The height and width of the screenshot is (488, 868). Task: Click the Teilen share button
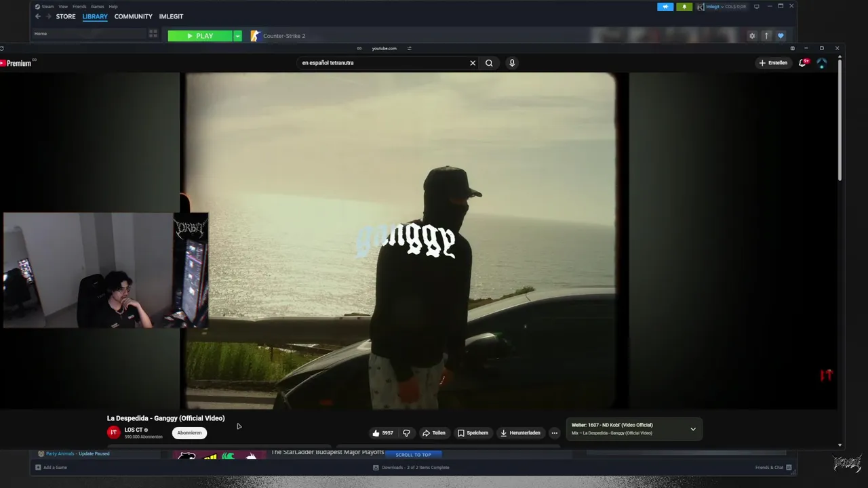pos(434,432)
